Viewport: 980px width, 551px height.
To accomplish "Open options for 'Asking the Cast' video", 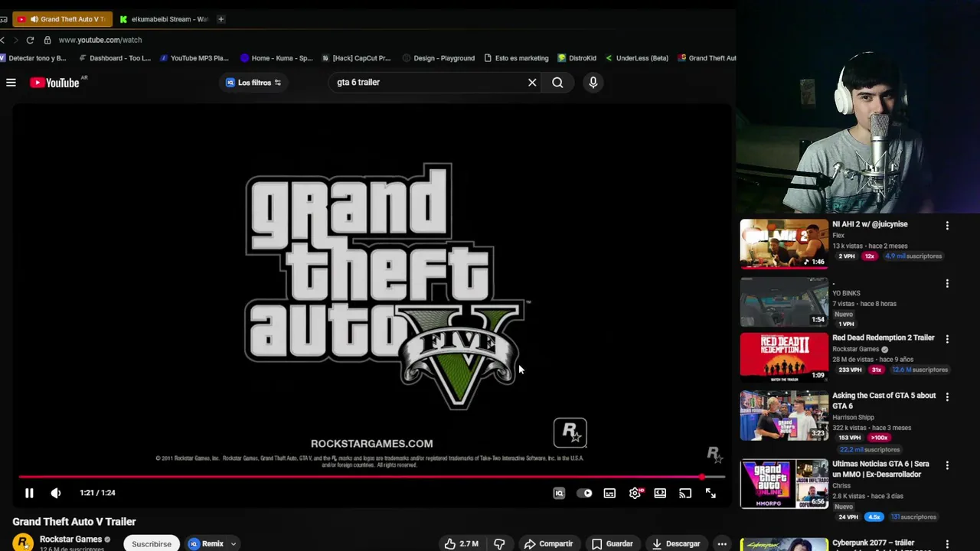I will coord(947,397).
